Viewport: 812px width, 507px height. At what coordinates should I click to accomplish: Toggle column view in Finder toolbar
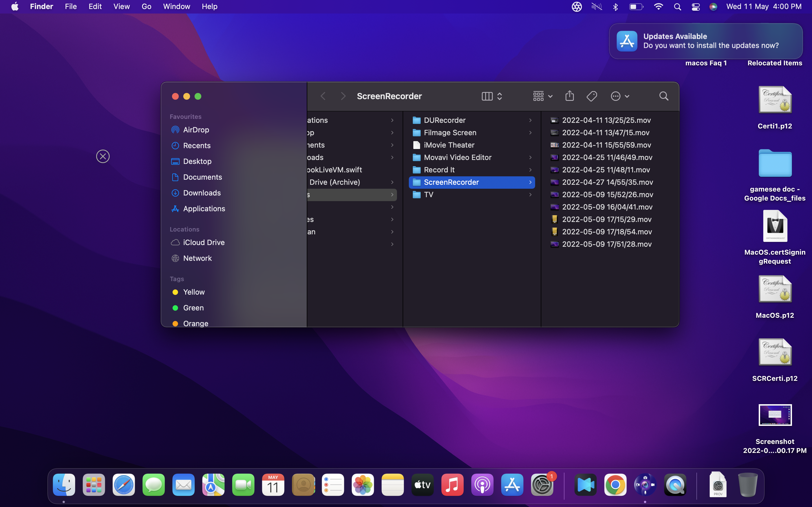487,96
